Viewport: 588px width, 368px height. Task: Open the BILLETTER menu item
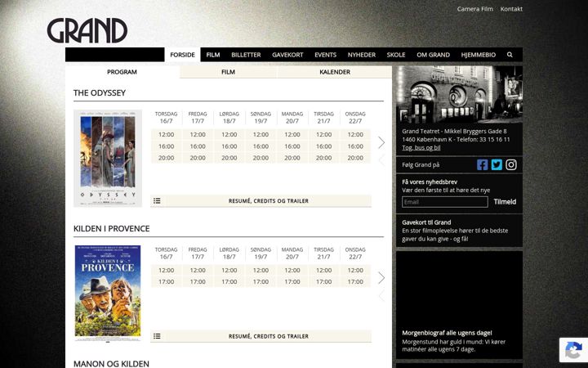(246, 55)
